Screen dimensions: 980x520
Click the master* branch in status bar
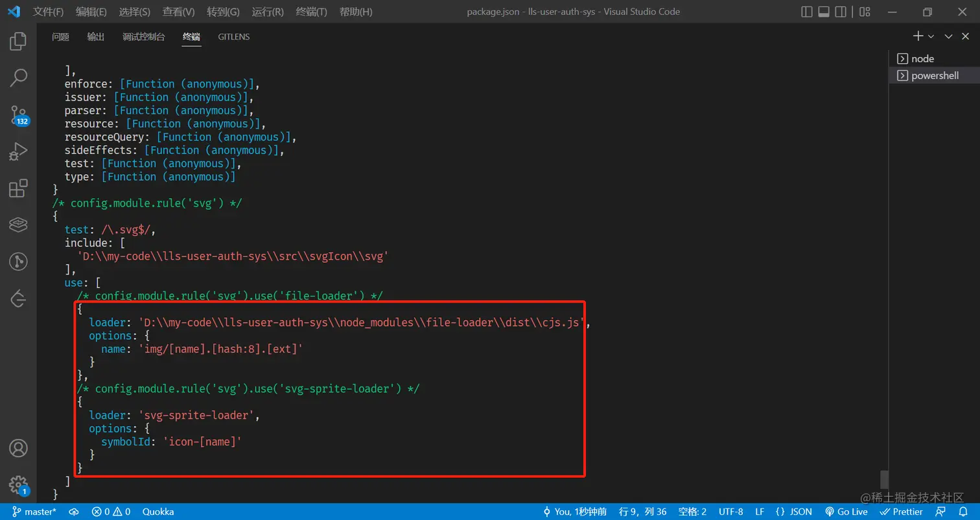click(x=34, y=512)
